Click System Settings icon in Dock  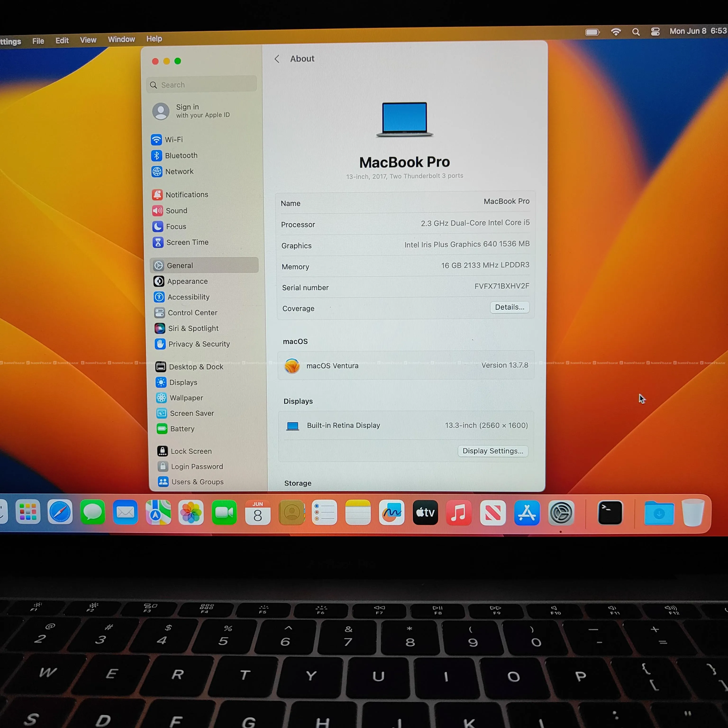[x=561, y=512]
